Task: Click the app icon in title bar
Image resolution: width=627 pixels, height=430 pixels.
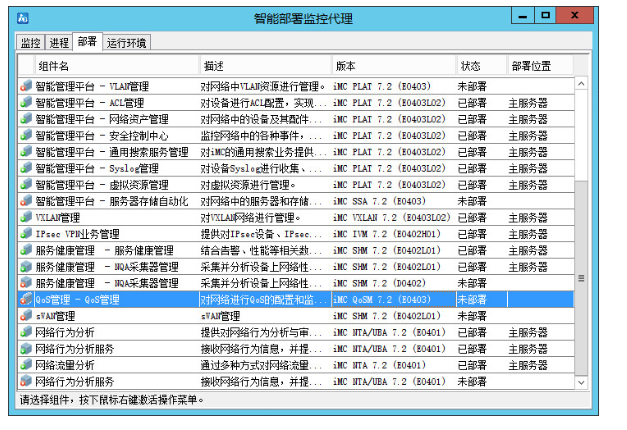Action: point(22,18)
